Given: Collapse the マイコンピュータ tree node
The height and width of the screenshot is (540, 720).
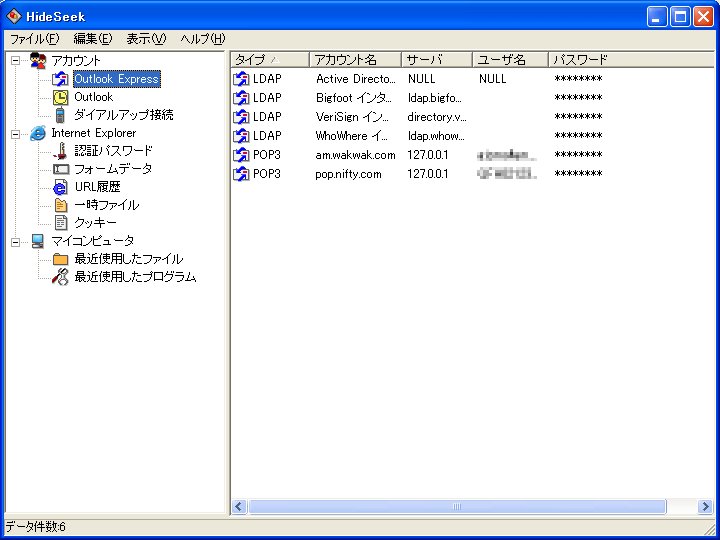Looking at the screenshot, I should coord(16,242).
